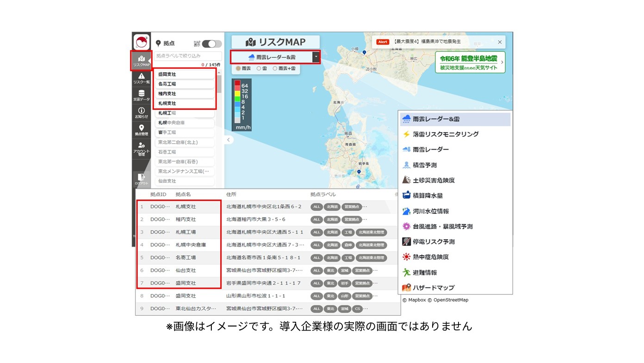Toggle the MAP表示 switch off
Viewport: 644px width, 363px height.
click(x=211, y=43)
